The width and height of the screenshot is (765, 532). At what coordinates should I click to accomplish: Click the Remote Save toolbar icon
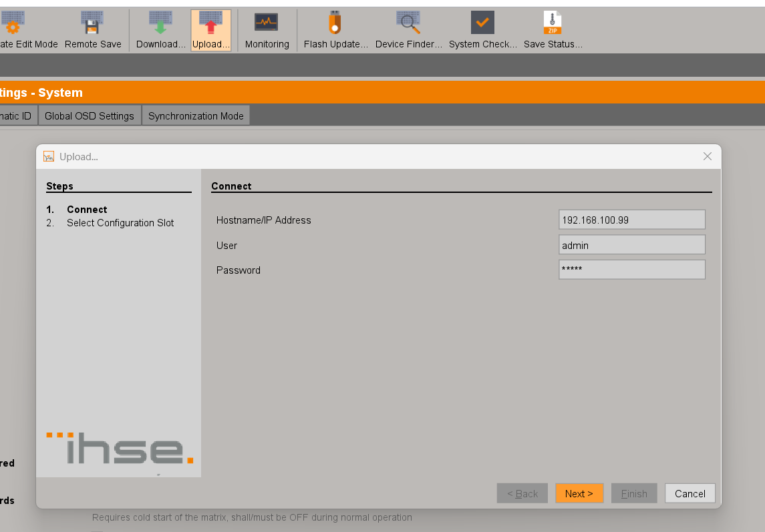(93, 25)
